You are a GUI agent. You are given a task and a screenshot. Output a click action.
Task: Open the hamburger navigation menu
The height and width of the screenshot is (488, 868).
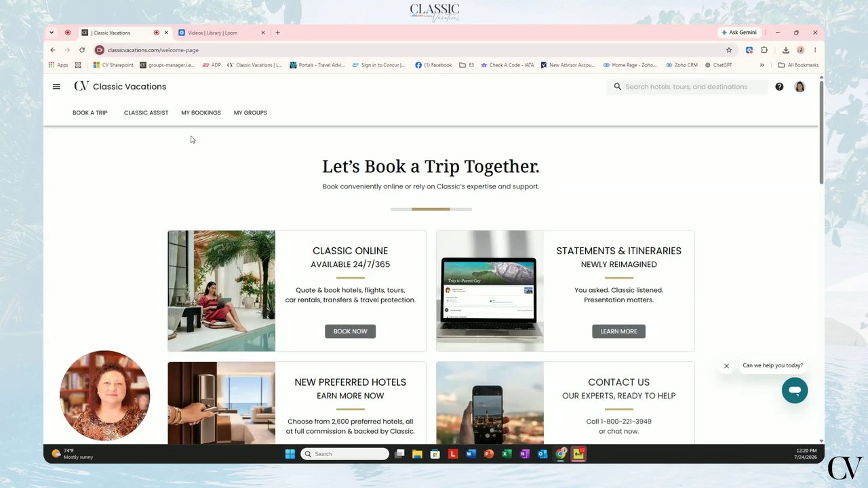point(56,87)
